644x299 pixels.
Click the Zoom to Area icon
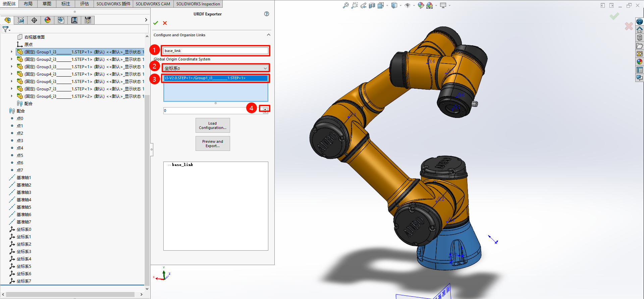click(354, 5)
